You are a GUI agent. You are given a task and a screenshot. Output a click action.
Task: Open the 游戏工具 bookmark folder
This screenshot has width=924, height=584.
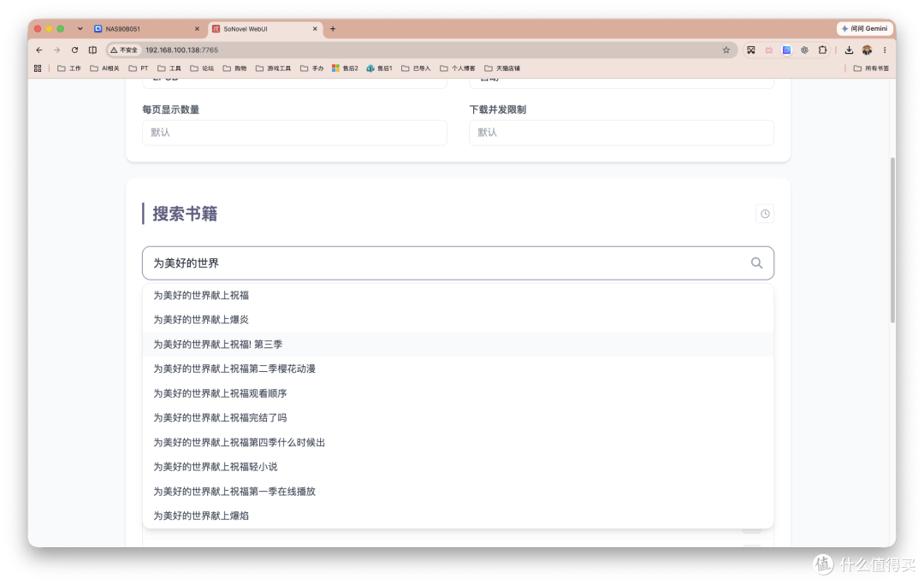[x=274, y=68]
